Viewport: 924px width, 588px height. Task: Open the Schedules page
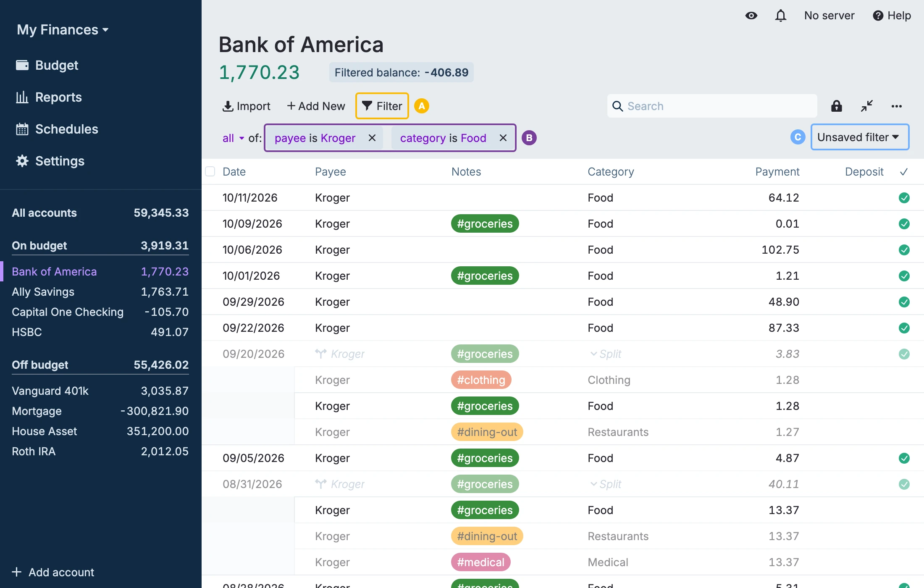pyautogui.click(x=57, y=129)
